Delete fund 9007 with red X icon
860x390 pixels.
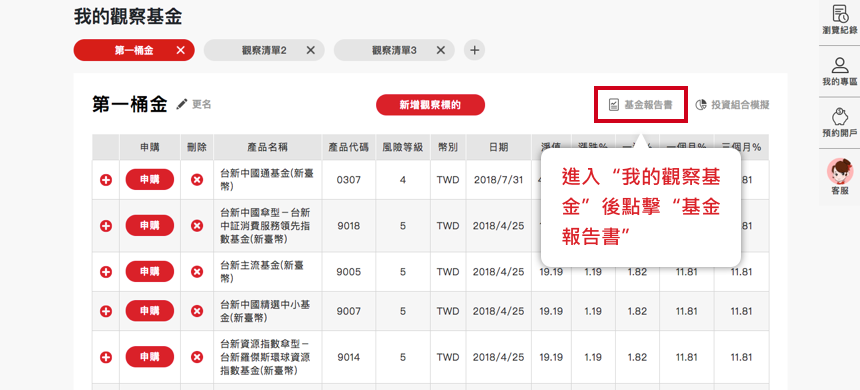tap(197, 311)
